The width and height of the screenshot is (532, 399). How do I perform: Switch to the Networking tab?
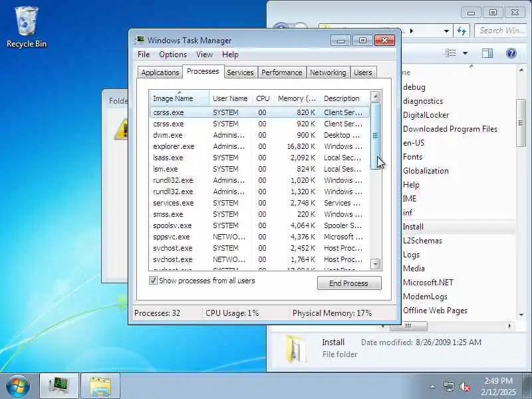click(x=328, y=72)
